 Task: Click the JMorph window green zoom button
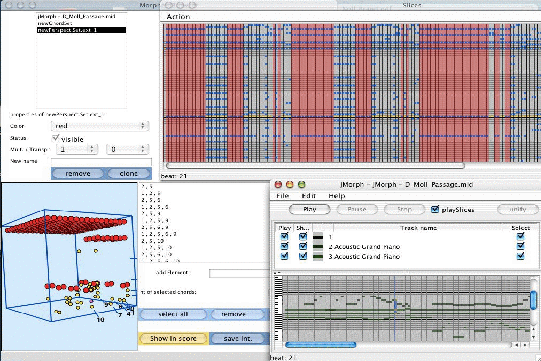(302, 185)
